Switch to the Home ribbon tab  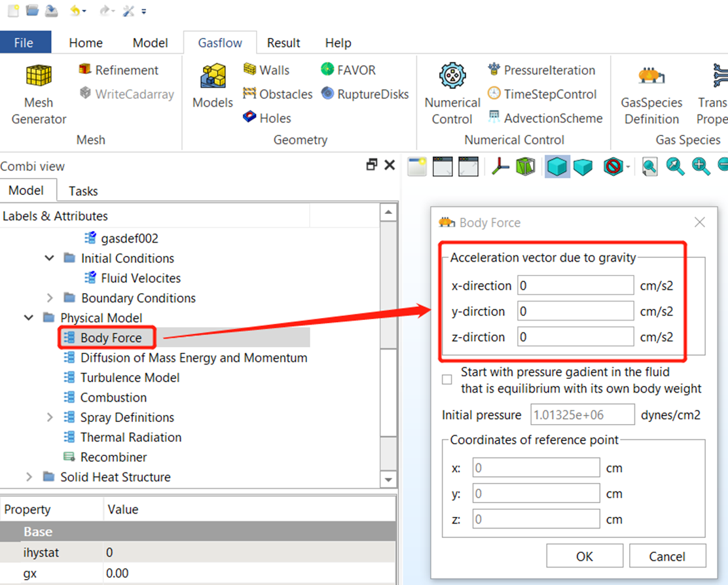(x=85, y=43)
